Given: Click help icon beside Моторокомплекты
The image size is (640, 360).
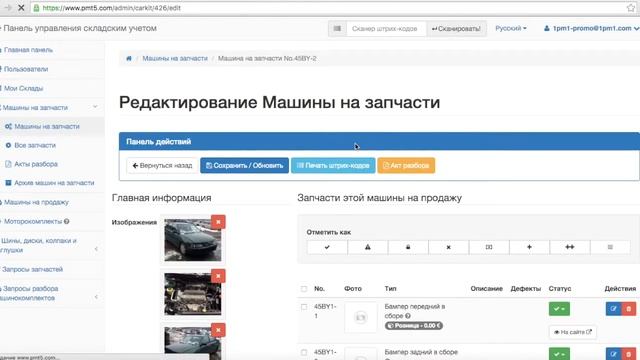Looking at the screenshot, I should pos(66,221).
